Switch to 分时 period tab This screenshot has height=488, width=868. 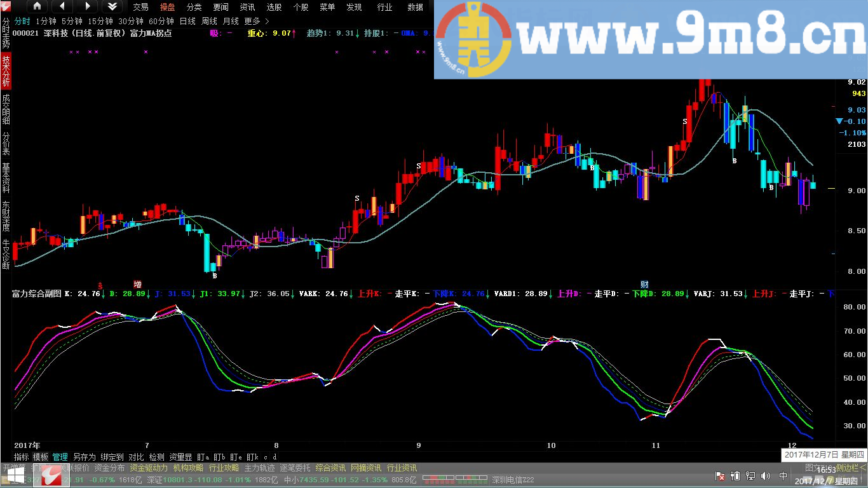pyautogui.click(x=22, y=21)
